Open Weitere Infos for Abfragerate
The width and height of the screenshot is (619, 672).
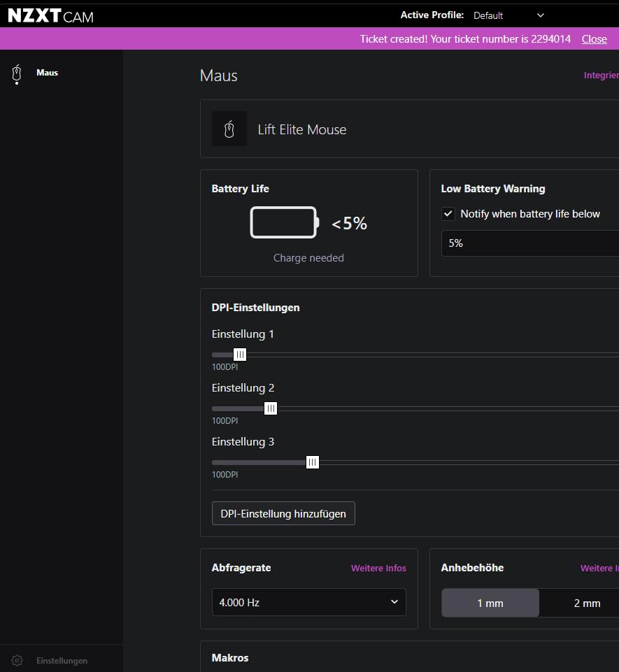[378, 569]
